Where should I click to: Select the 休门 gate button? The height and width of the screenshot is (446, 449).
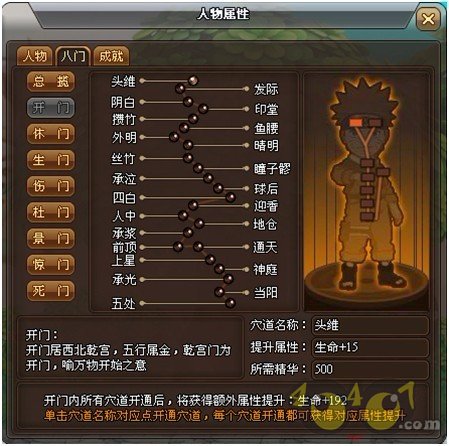(x=51, y=134)
